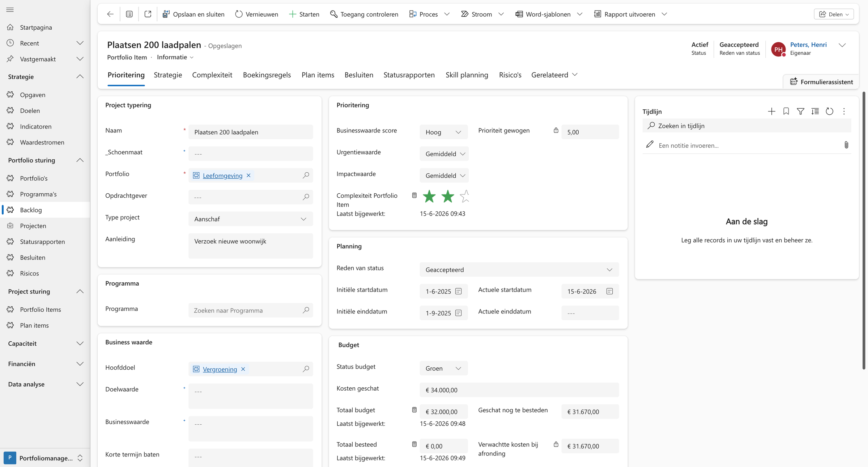This screenshot has width=868, height=467.
Task: Click Opslaan en sluiten
Action: point(193,14)
